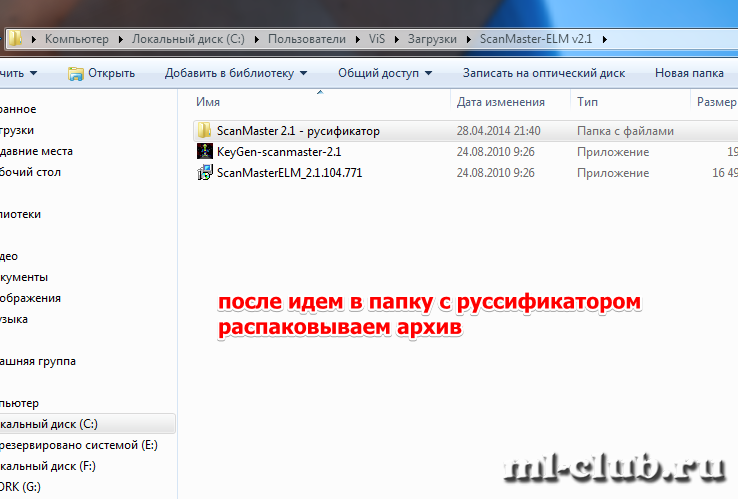Expand the Добавить в библиотеку dropdown

pos(303,73)
